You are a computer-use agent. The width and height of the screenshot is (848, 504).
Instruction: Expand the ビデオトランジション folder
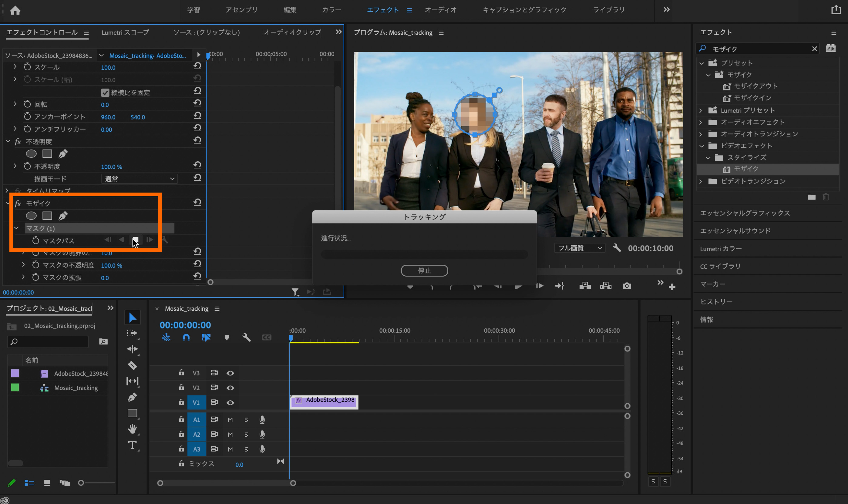coord(701,181)
